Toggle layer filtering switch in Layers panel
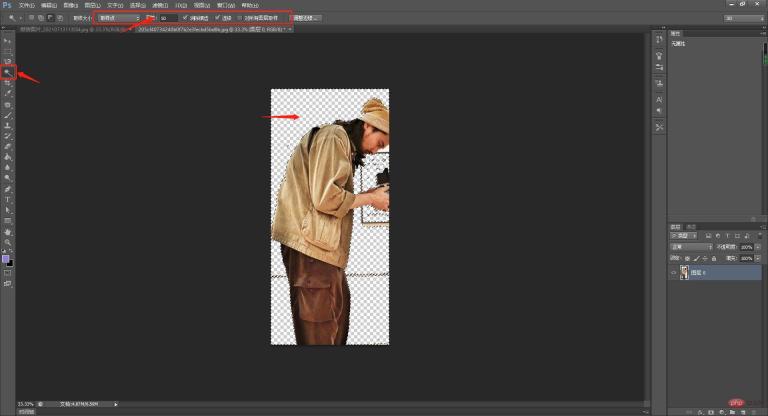This screenshot has width=768, height=416. coord(760,236)
